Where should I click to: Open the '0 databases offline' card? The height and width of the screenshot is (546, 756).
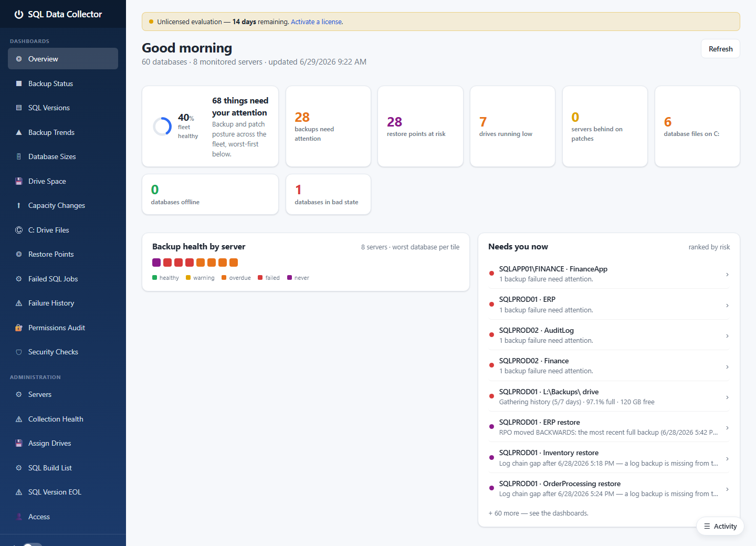(x=210, y=194)
